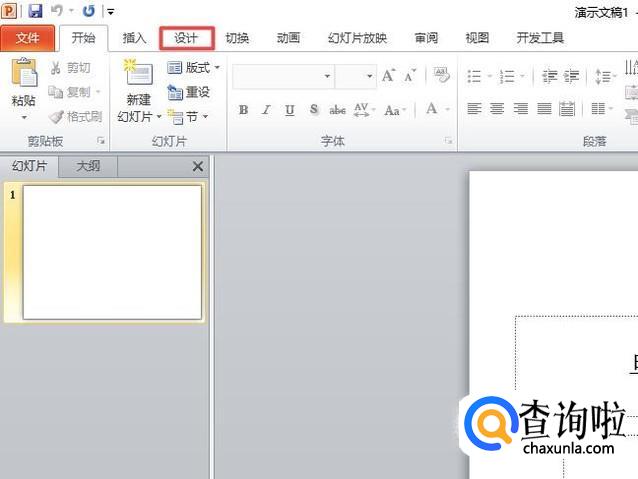Click the 剪切 Cut button
The width and height of the screenshot is (638, 479).
click(70, 68)
